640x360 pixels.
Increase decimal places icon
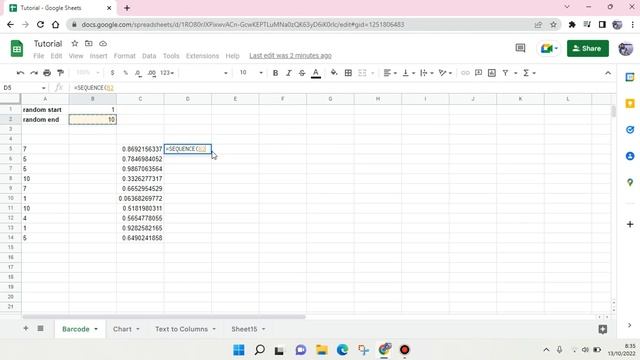coord(152,73)
